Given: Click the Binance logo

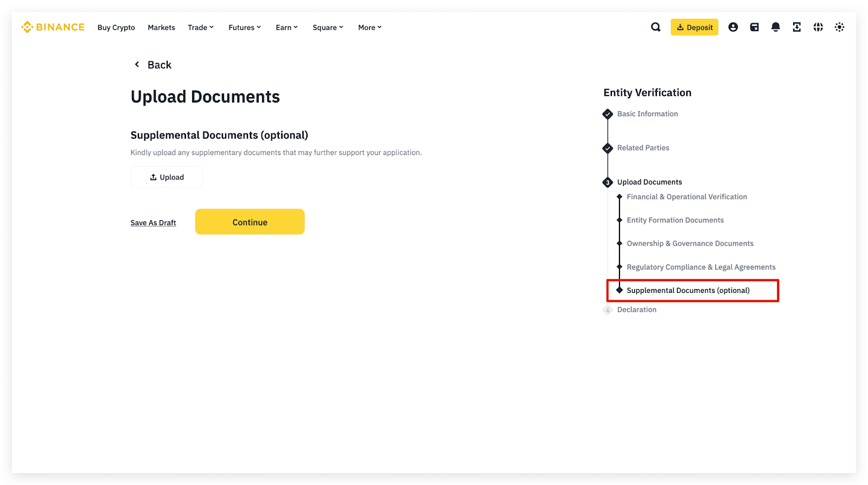Looking at the screenshot, I should [53, 27].
